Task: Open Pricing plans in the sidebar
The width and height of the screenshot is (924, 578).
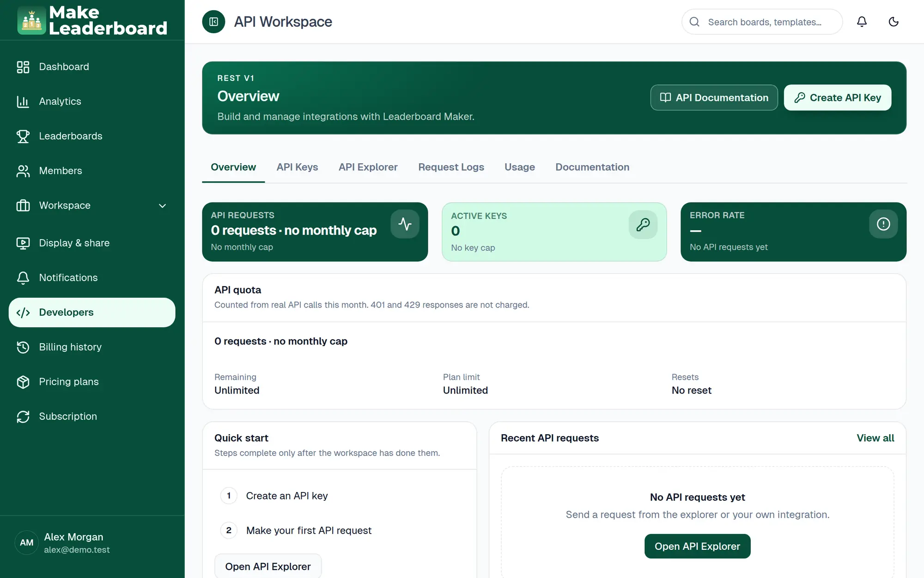Action: pos(92,382)
